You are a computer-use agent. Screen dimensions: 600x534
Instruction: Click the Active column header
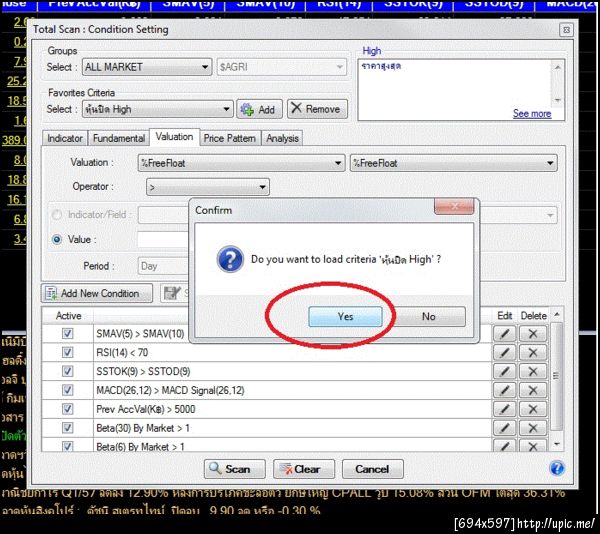click(68, 316)
